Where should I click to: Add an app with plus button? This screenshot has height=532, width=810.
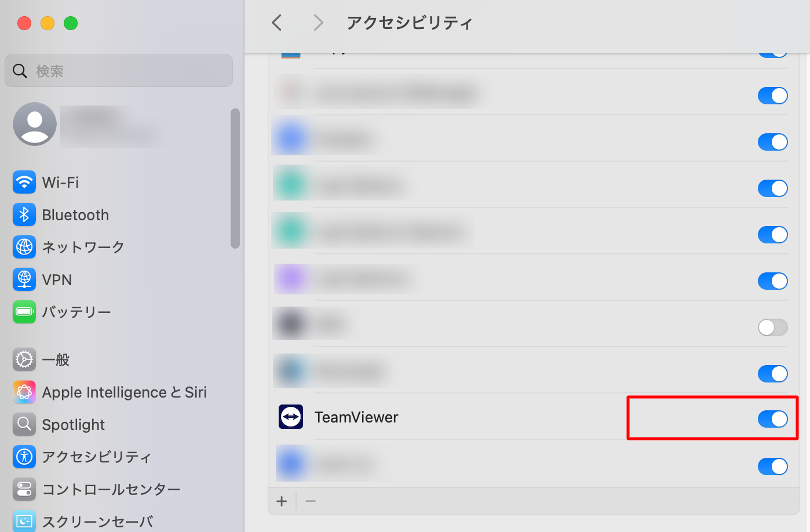point(282,501)
